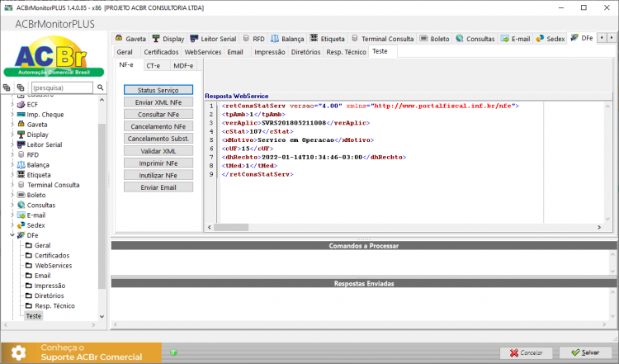Viewport: 619px width, 364px height.
Task: Expand the Imp. Cheque tree node arrow
Action: (12, 115)
